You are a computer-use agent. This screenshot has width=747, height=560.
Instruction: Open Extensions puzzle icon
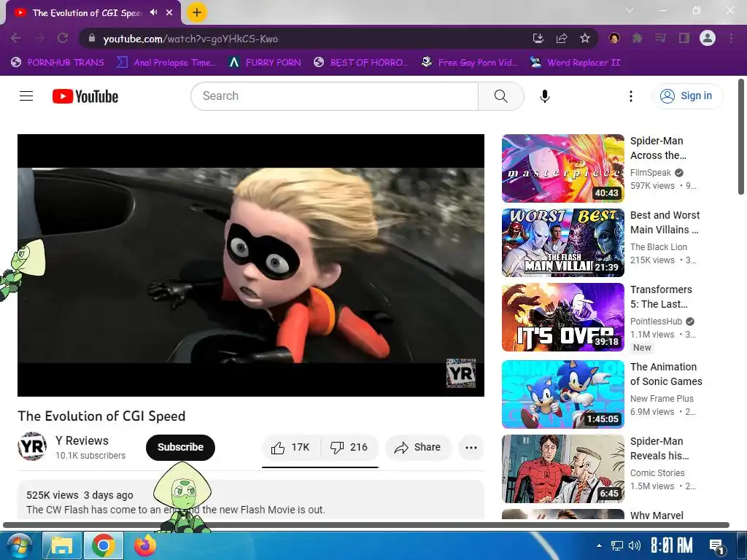pyautogui.click(x=637, y=38)
